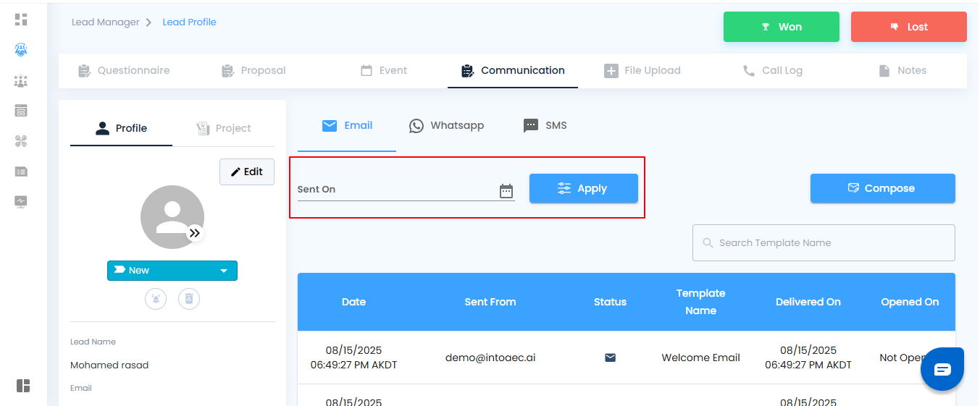Click the Lead Profile breadcrumb
The image size is (980, 406).
[x=190, y=22]
